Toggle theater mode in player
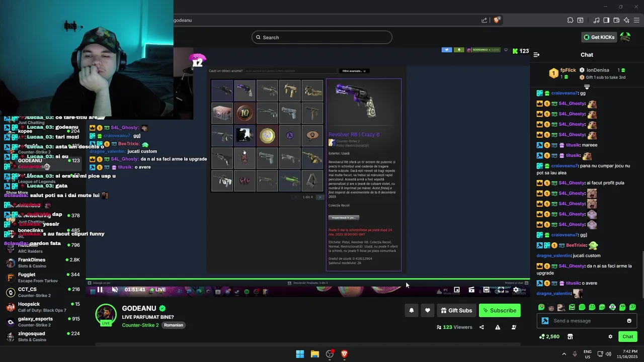Viewport: 644px width, 362px height. [486, 290]
